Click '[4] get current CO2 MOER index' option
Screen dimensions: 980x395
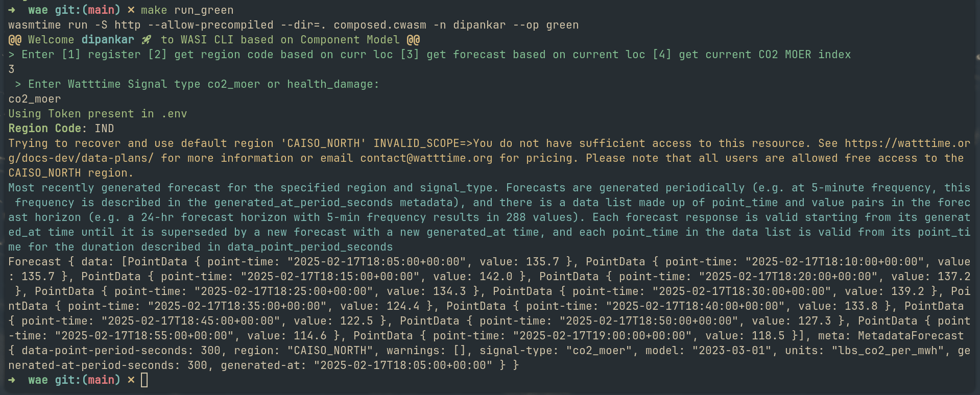[752, 55]
